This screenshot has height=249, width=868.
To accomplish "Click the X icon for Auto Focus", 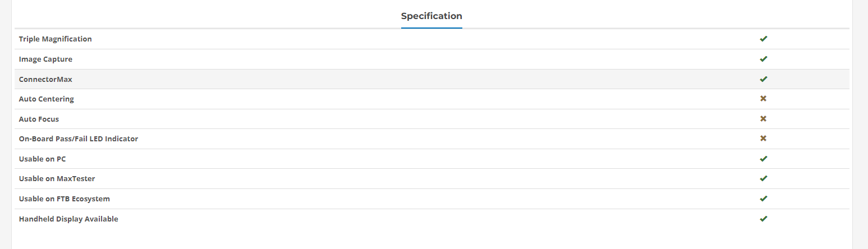I will [x=763, y=119].
